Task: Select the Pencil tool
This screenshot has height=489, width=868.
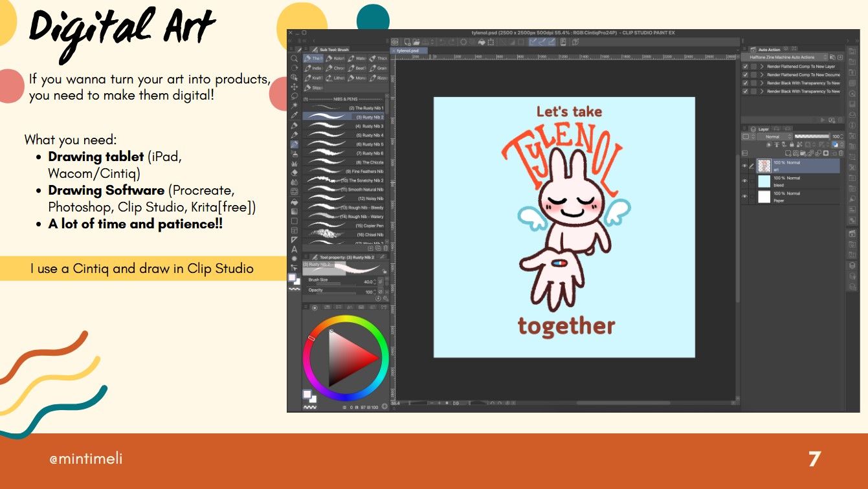Action: 295,135
